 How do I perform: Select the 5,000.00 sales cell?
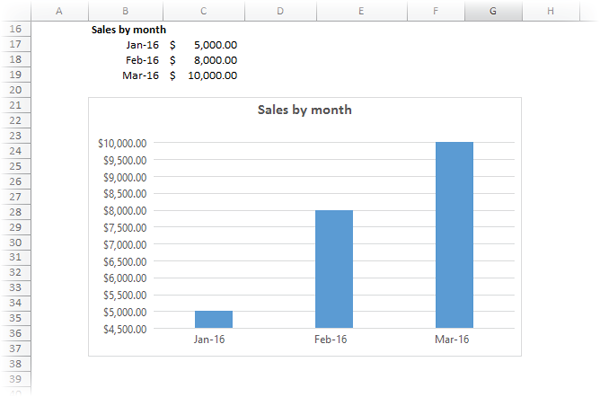[x=204, y=45]
